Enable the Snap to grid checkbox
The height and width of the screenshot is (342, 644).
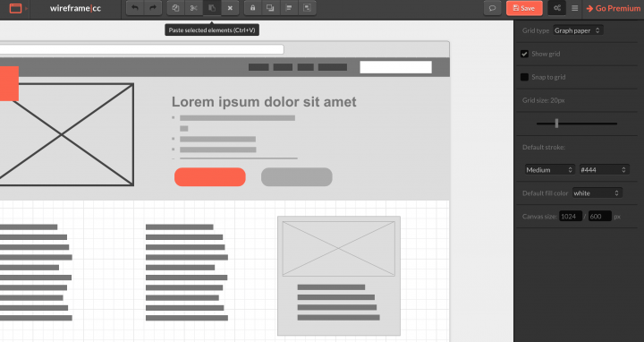524,77
